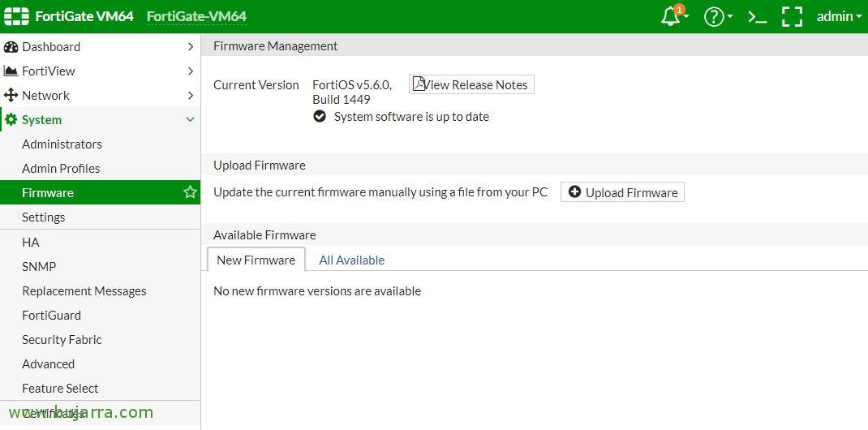Expand the Dashboard menu chevron
This screenshot has height=430, width=868.
(191, 47)
